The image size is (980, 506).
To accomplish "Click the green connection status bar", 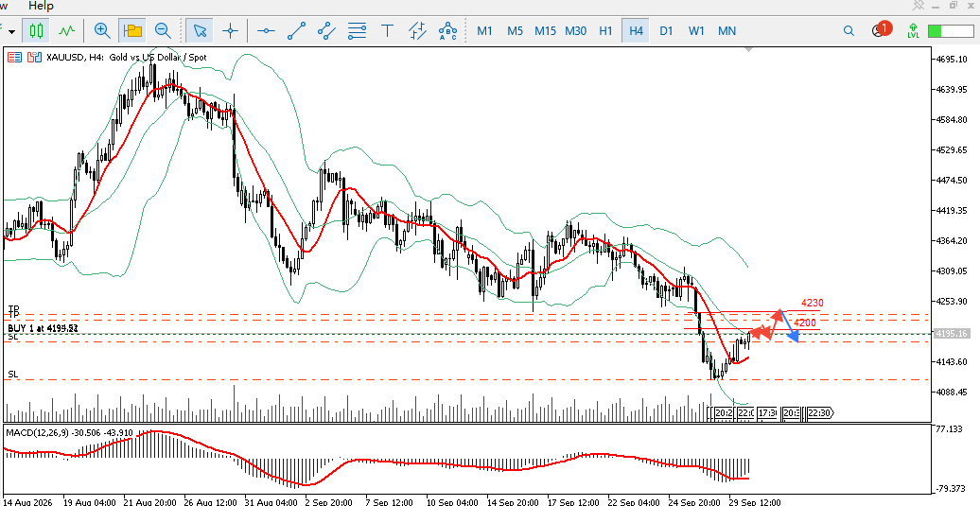I will point(950,30).
